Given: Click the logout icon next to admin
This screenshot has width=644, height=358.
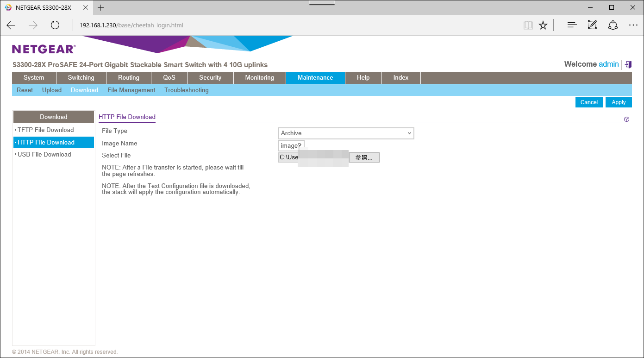Looking at the screenshot, I should [628, 64].
